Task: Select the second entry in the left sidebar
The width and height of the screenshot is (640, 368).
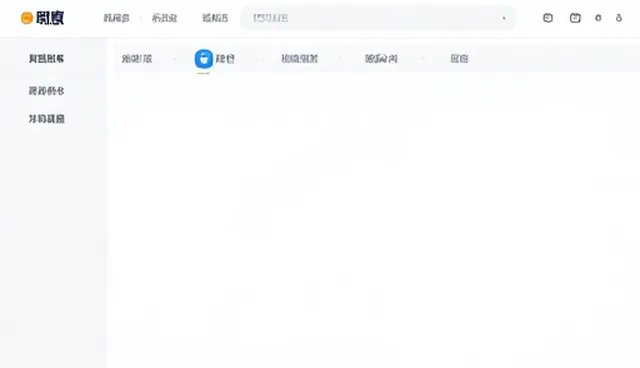Action: [x=47, y=91]
